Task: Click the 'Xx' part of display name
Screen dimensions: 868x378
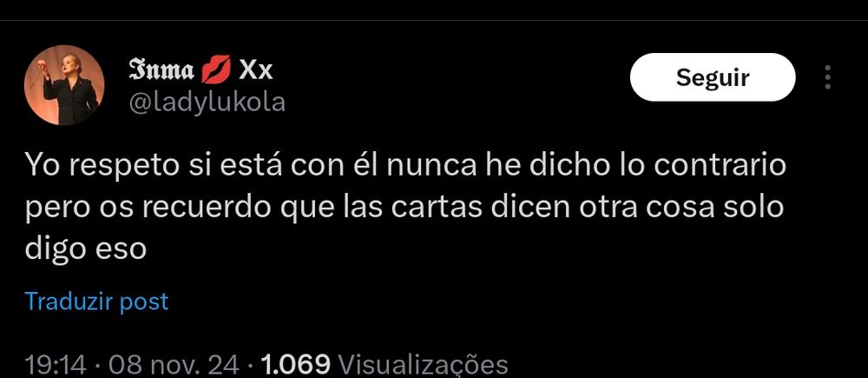Action: click(x=256, y=71)
